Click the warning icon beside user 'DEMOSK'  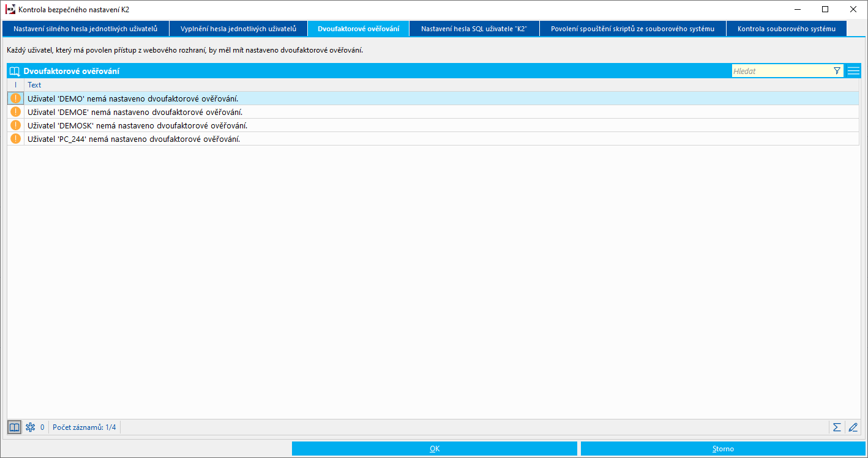[x=16, y=125]
